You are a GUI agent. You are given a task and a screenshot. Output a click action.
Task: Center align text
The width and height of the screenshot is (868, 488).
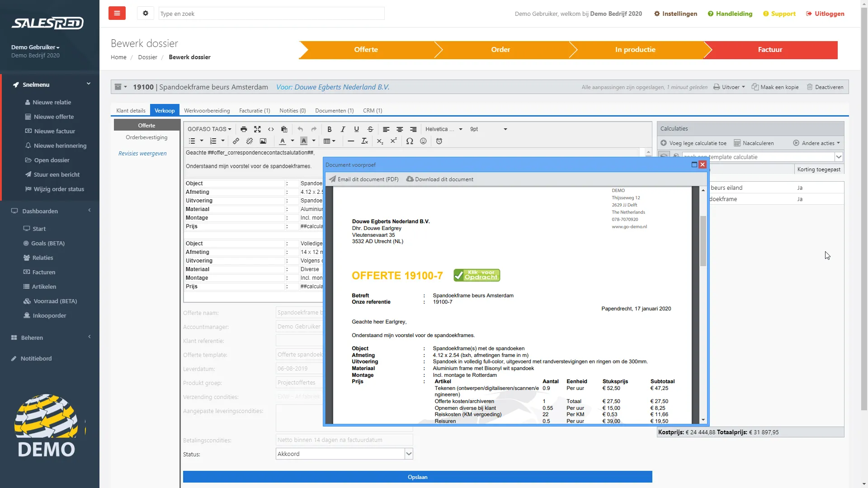[x=400, y=129]
